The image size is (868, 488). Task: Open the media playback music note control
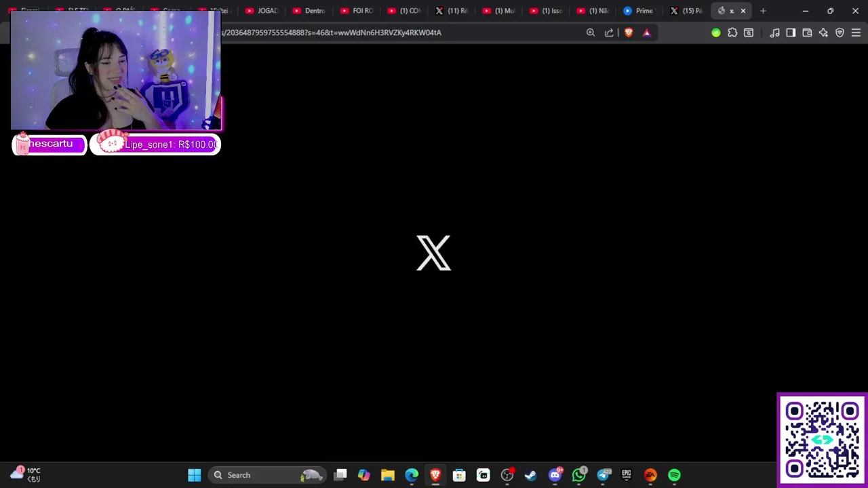774,33
